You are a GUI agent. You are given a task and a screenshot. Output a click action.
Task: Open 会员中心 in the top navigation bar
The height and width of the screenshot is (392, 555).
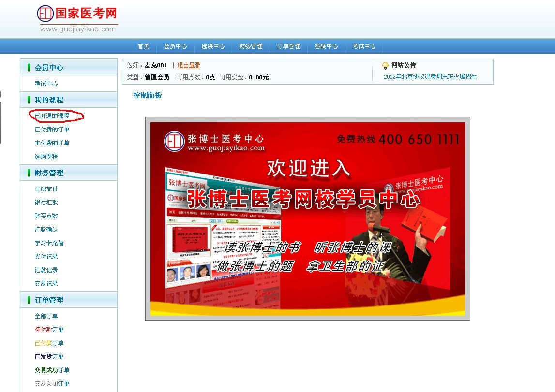pos(175,46)
